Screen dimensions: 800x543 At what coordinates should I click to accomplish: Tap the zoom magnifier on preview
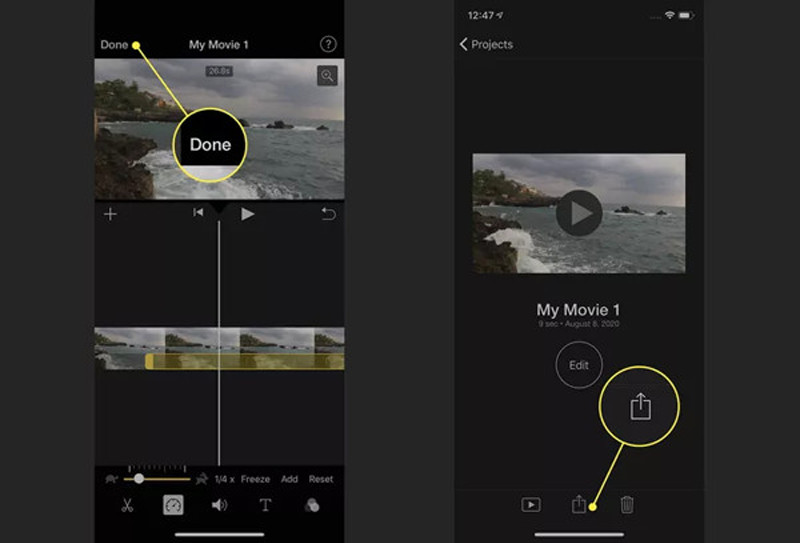[327, 76]
